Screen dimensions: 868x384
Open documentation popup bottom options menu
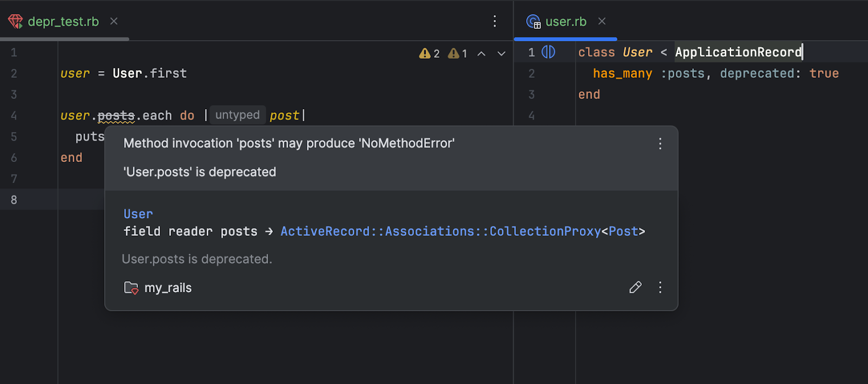[x=660, y=287]
